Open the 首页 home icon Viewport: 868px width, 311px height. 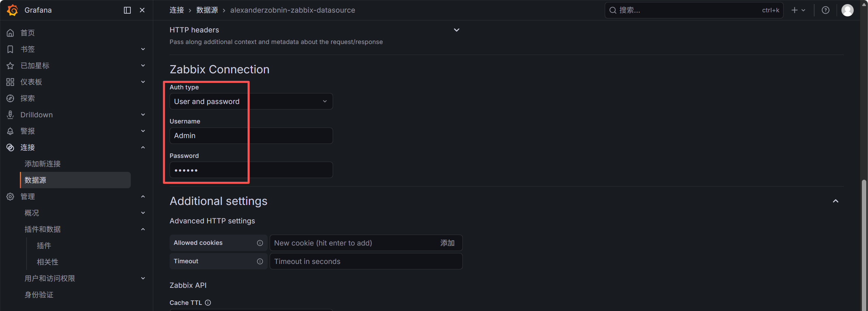coord(10,33)
